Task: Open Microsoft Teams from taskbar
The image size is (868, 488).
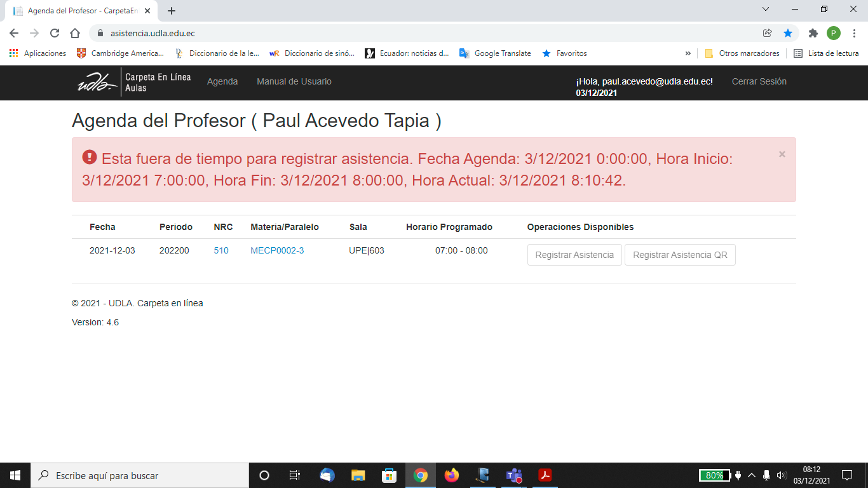Action: [x=513, y=475]
